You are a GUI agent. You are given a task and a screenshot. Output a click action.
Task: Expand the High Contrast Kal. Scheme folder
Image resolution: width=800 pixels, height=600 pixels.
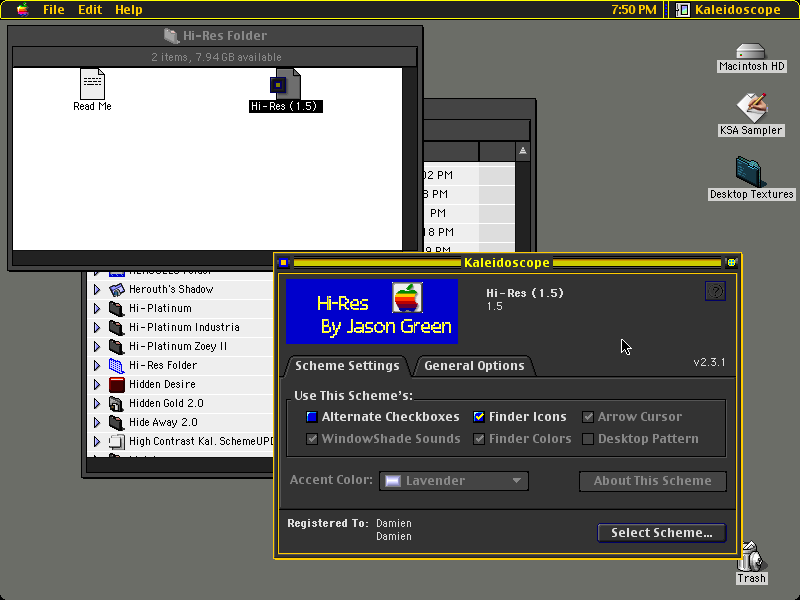(97, 442)
